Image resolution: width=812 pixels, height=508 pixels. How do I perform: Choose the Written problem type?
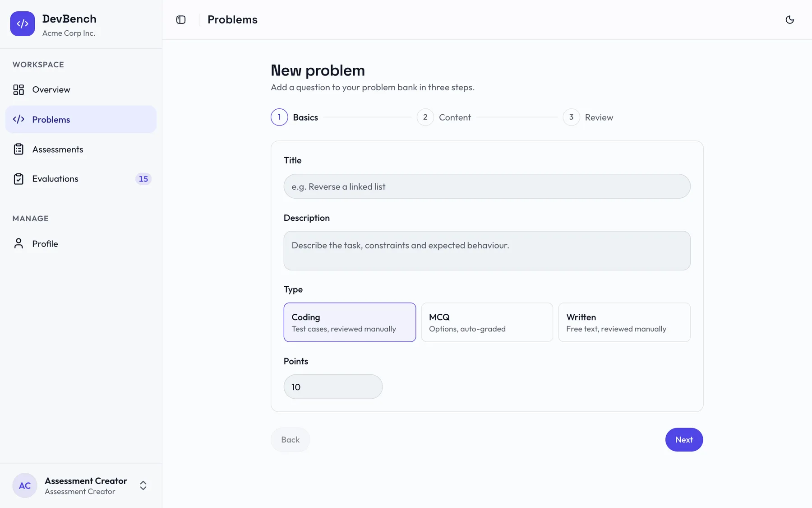(624, 322)
